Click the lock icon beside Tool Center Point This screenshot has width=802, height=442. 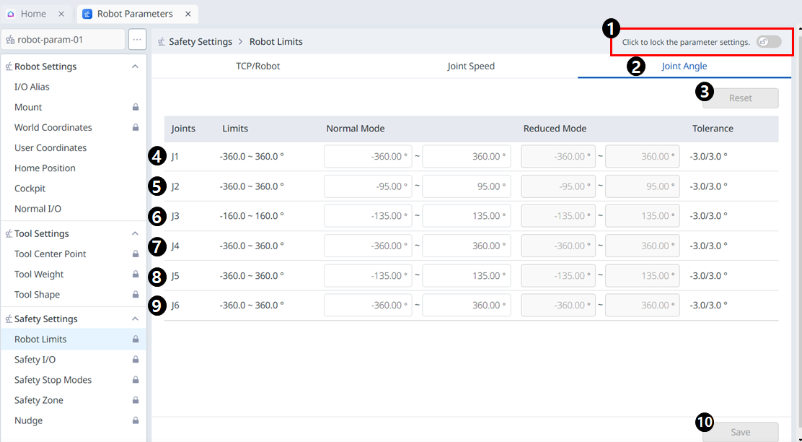[x=135, y=254]
